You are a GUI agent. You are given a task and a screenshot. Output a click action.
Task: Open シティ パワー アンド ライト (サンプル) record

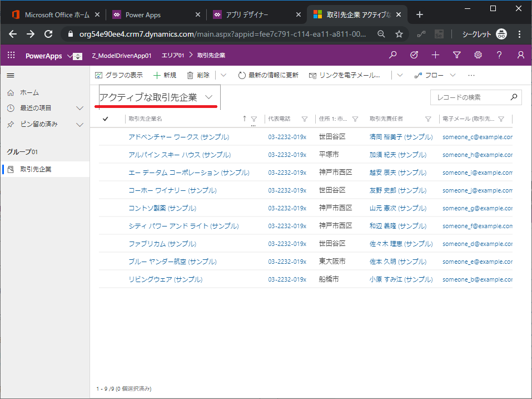tap(183, 226)
